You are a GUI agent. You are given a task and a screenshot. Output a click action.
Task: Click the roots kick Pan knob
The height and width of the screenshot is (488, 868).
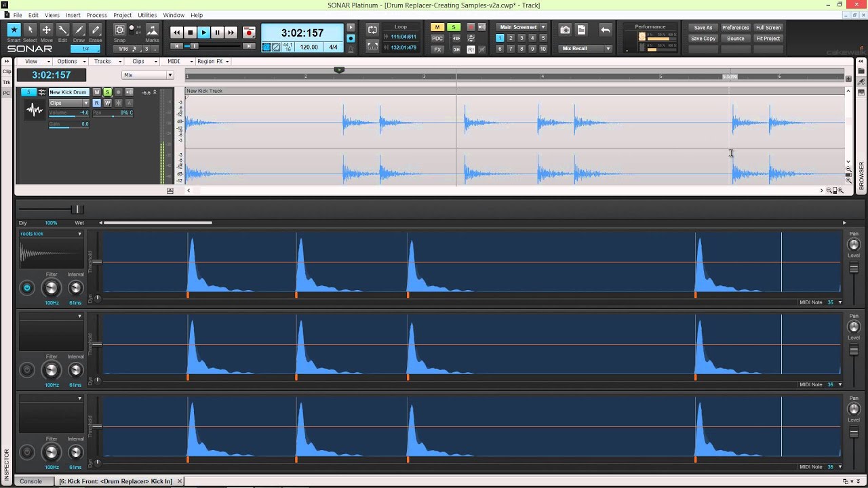pos(854,245)
